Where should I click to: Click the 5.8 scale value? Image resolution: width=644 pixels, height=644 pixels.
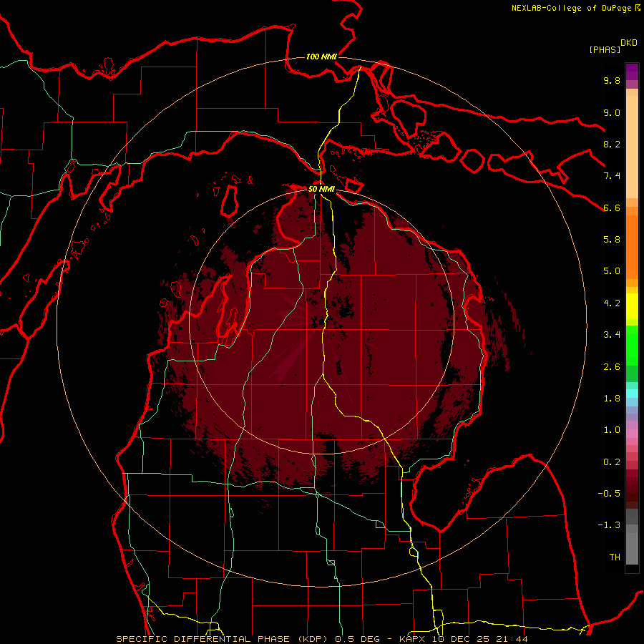(612, 240)
